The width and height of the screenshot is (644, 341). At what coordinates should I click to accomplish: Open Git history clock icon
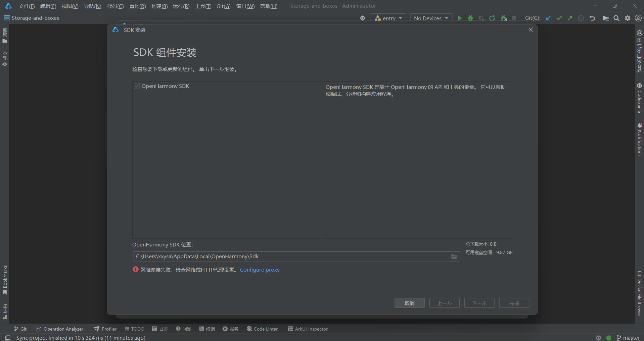pos(581,18)
